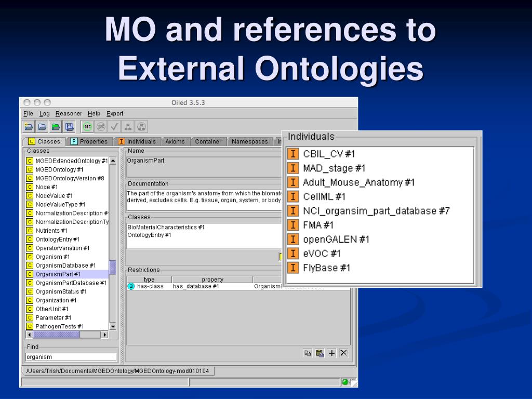Image resolution: width=532 pixels, height=399 pixels.
Task: Switch to the Classes tab
Action: 45,141
